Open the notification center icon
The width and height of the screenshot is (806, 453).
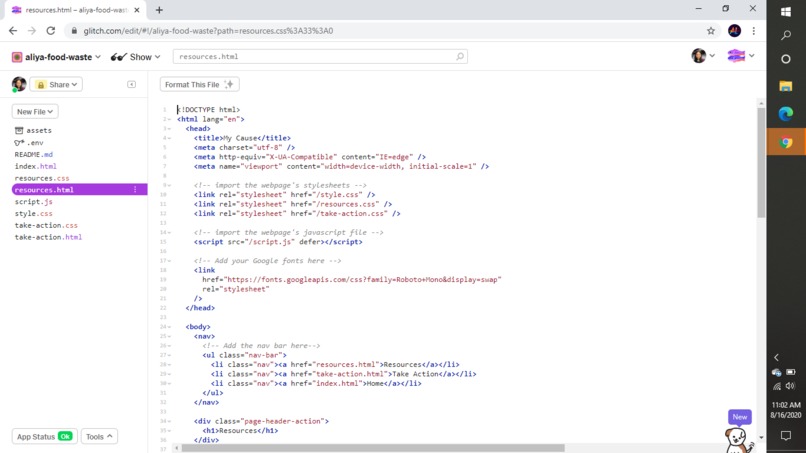pos(785,436)
